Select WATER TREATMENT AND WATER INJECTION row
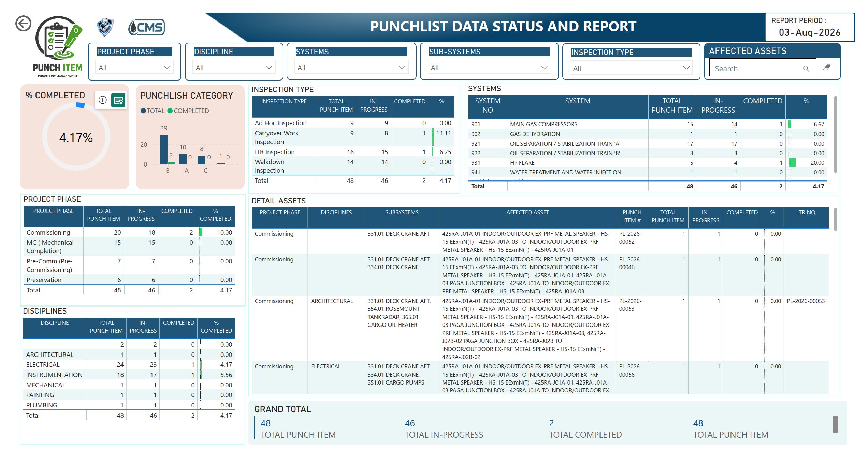868x463 pixels. pyautogui.click(x=648, y=172)
